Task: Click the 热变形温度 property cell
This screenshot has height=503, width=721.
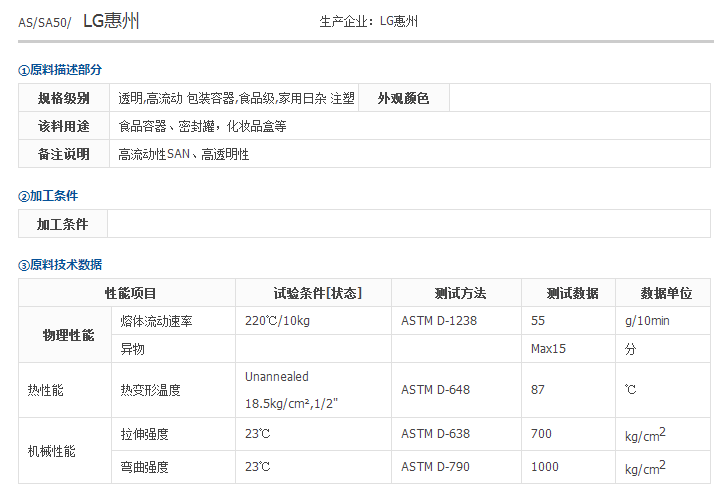Action: tap(173, 390)
